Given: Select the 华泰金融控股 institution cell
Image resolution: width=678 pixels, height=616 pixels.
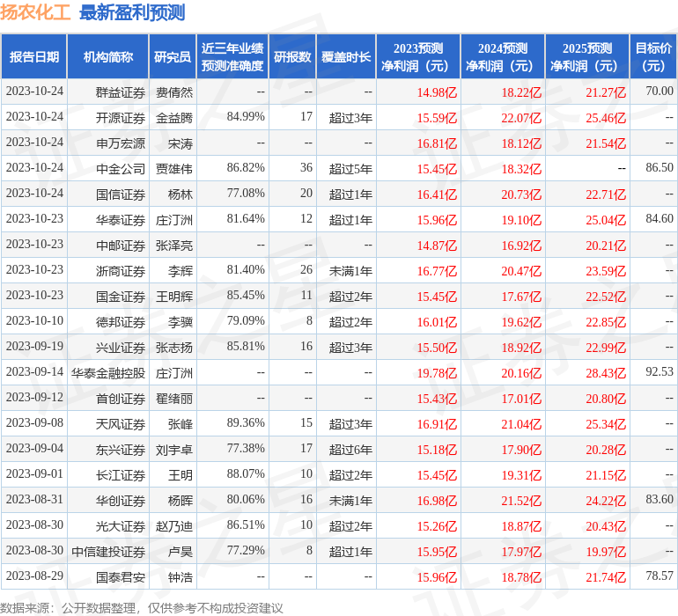Looking at the screenshot, I should click(x=108, y=372).
